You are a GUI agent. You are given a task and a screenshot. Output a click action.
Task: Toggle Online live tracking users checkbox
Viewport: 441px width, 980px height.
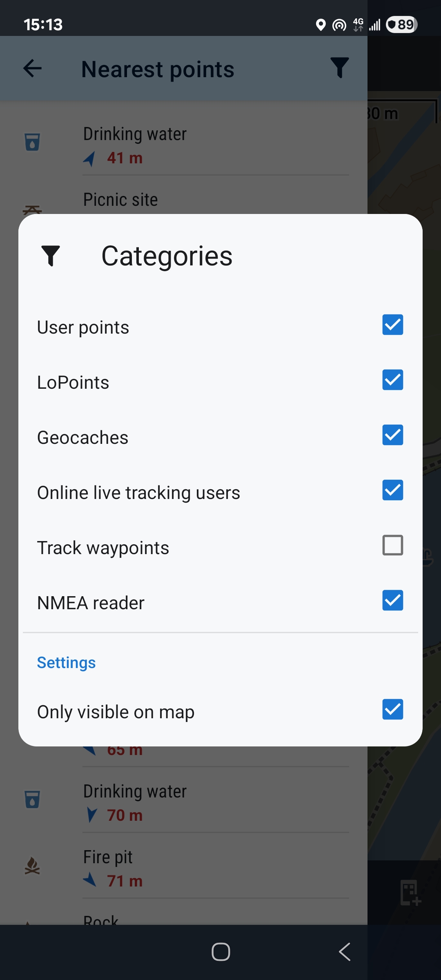(x=392, y=490)
